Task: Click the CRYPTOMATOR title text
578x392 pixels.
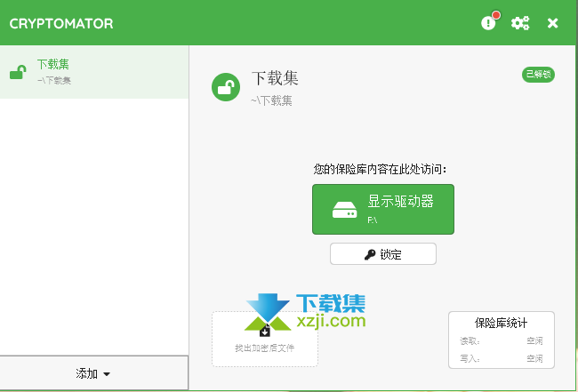Action: (x=61, y=24)
